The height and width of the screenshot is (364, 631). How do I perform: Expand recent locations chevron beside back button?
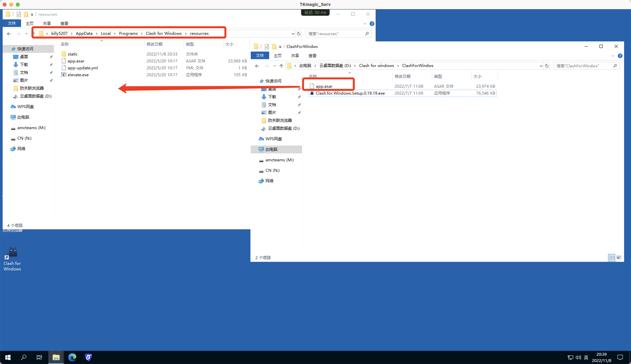pyautogui.click(x=26, y=34)
